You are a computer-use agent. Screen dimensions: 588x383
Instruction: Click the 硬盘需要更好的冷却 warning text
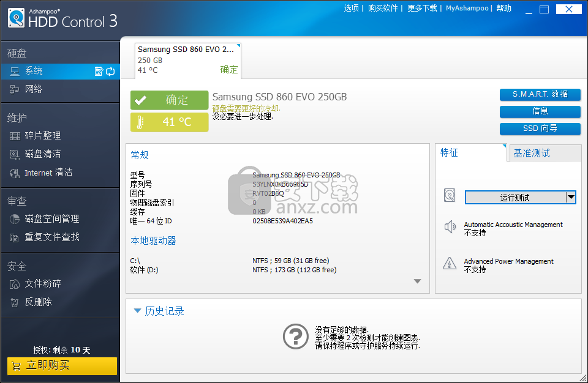[246, 109]
